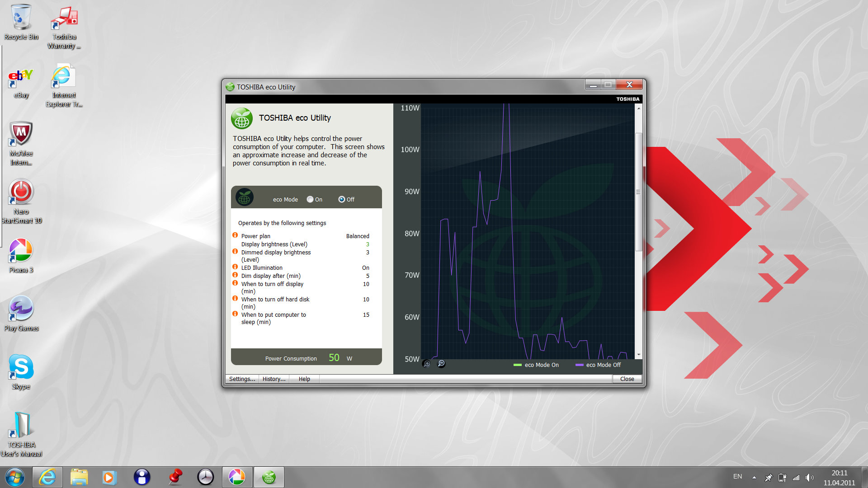Click the green globe logo beside TOSHIBA eco Utility heading
Viewport: 868px width, 488px height.
point(242,118)
